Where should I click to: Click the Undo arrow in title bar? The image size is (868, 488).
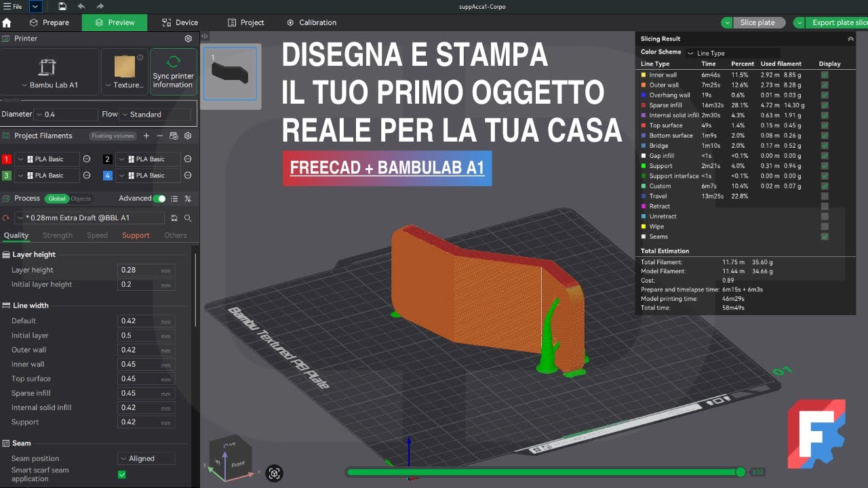(81, 6)
